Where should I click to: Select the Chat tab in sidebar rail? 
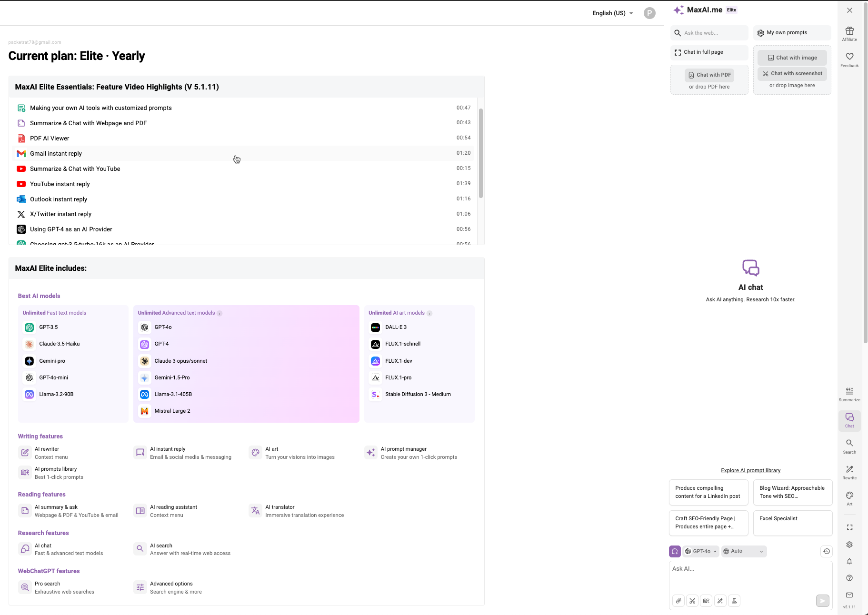click(x=849, y=421)
